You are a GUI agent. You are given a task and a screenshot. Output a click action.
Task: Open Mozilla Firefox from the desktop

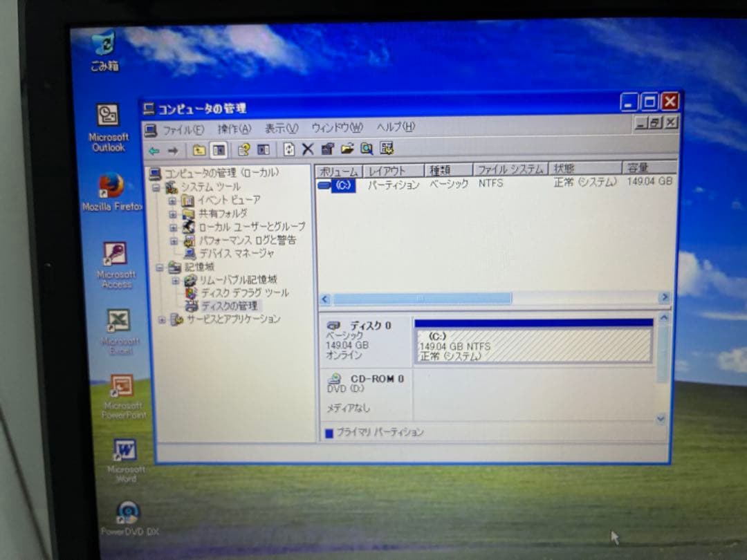(113, 183)
